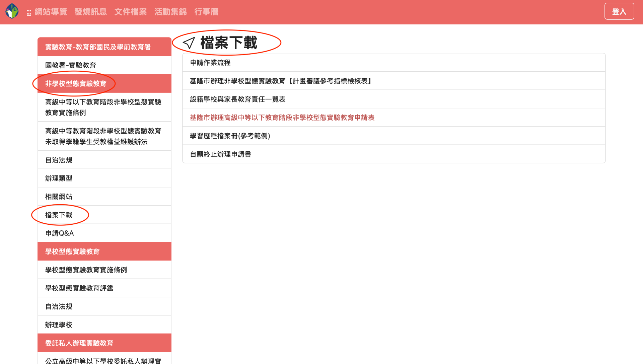Select 非學校型態實驗教育 sidebar section
Screen dimensions: 643x364
76,84
